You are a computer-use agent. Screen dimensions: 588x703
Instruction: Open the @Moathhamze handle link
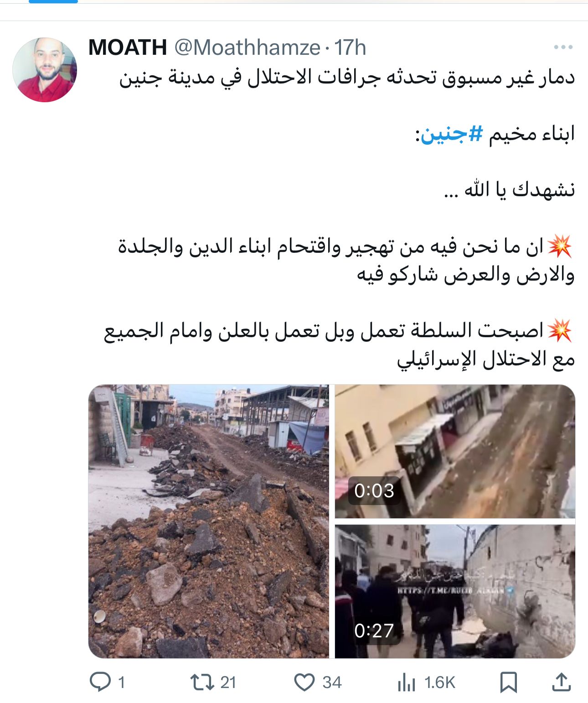tap(248, 47)
